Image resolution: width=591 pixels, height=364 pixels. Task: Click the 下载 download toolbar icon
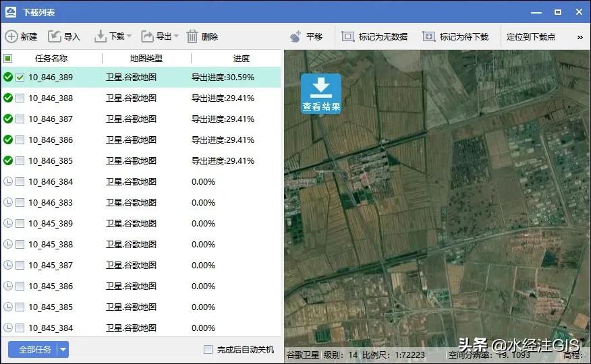click(101, 36)
